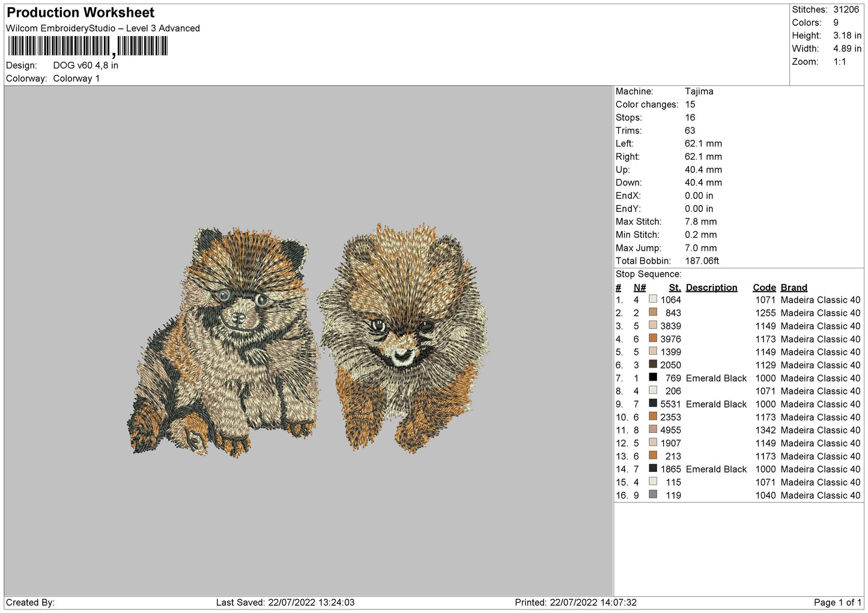Click the orange swatch in stop row 4
Image resolution: width=868 pixels, height=613 pixels.
point(652,338)
